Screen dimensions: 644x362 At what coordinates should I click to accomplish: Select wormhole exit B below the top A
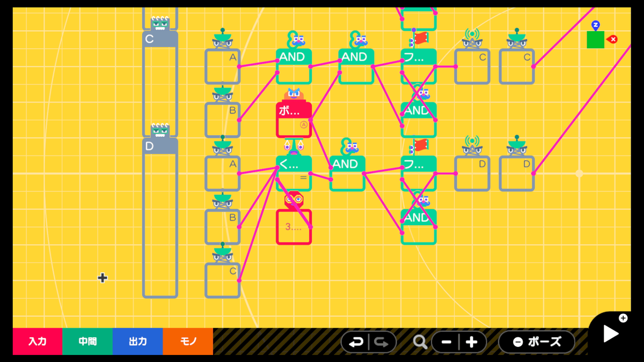tap(222, 120)
